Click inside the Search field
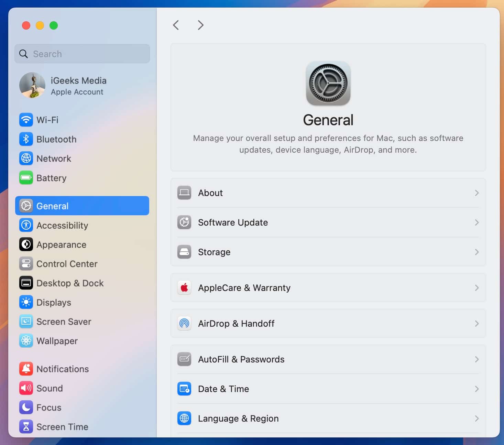504x445 pixels. click(82, 54)
